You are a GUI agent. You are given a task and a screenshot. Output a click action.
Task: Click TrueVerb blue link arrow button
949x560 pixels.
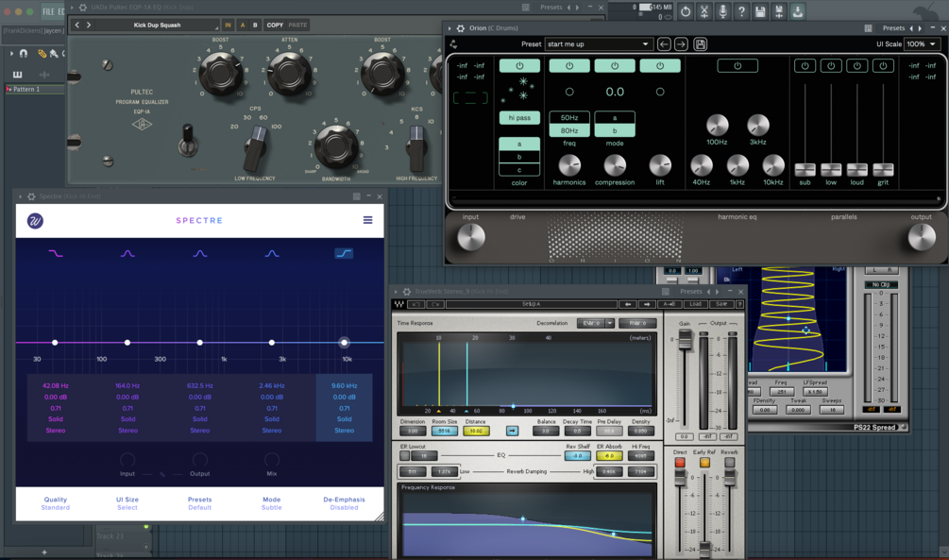512,431
